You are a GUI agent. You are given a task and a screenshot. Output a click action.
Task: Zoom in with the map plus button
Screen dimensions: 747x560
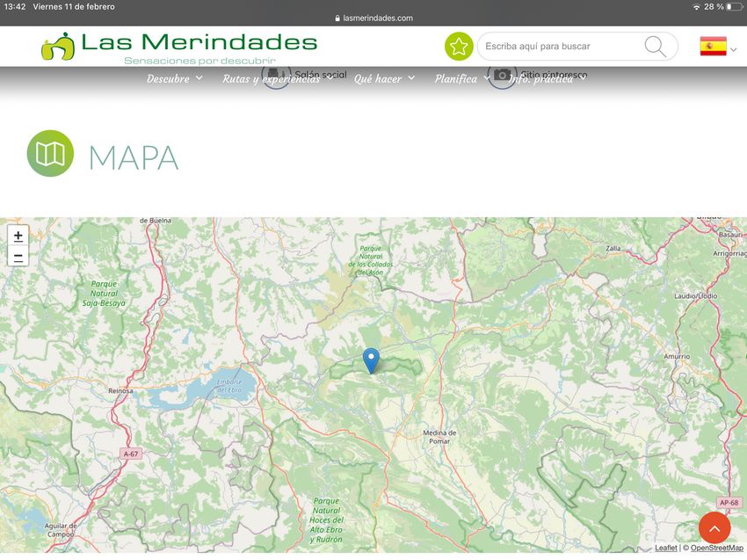click(18, 236)
